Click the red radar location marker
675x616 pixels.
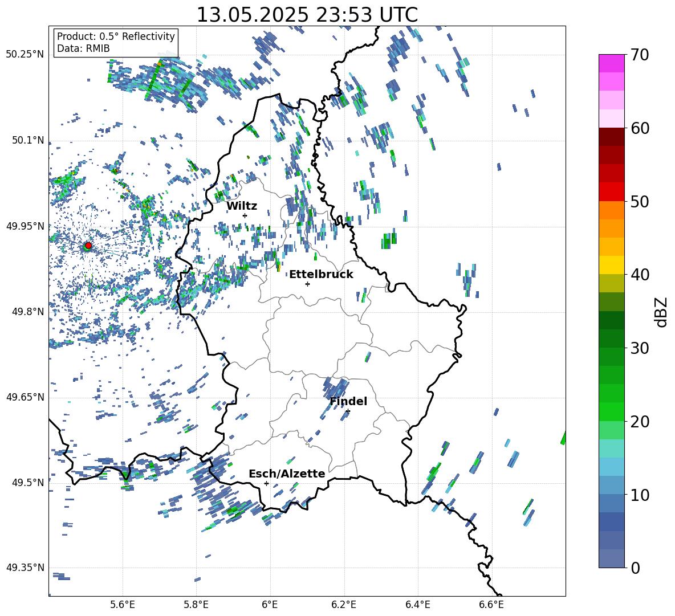[x=88, y=246]
